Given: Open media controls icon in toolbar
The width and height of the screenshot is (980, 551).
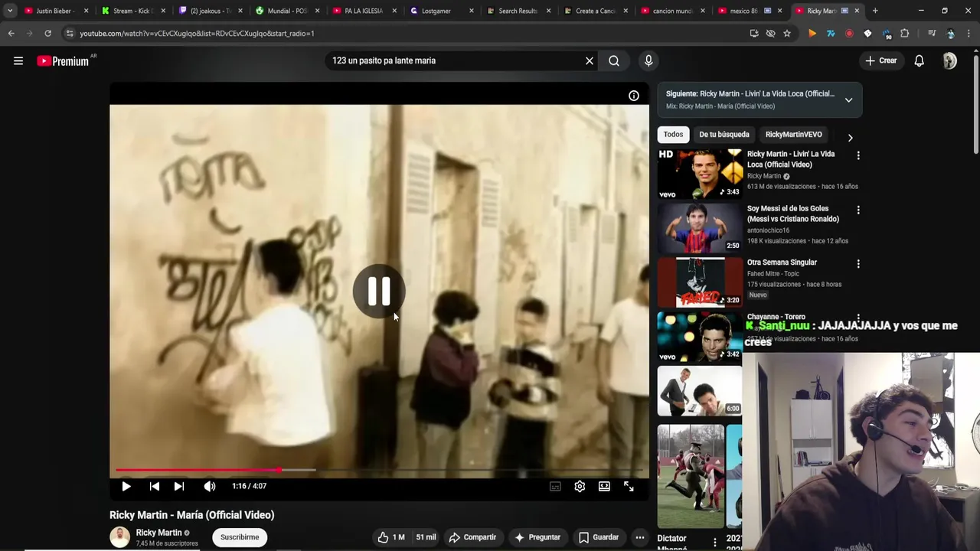Looking at the screenshot, I should tap(932, 34).
